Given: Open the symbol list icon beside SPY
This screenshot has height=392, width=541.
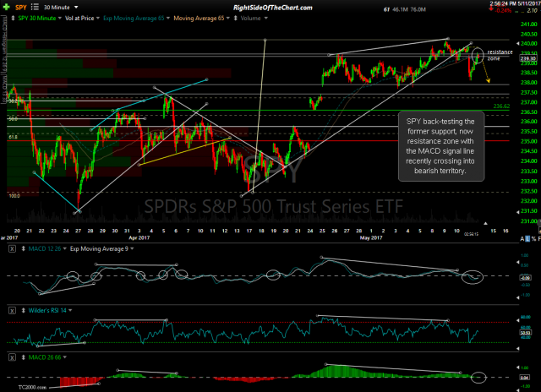Looking at the screenshot, I should [35, 7].
